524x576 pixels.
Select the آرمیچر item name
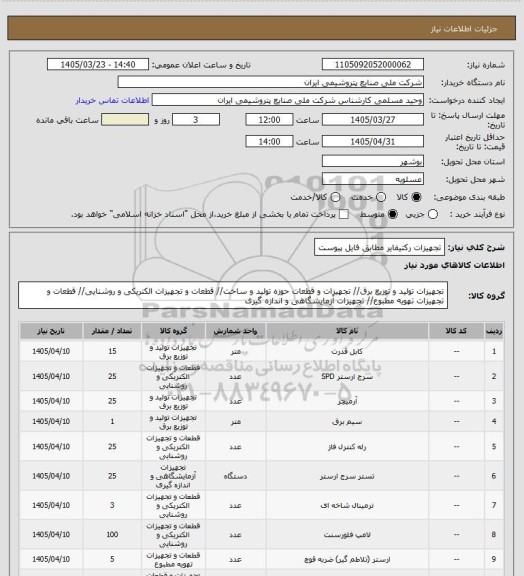click(x=347, y=401)
